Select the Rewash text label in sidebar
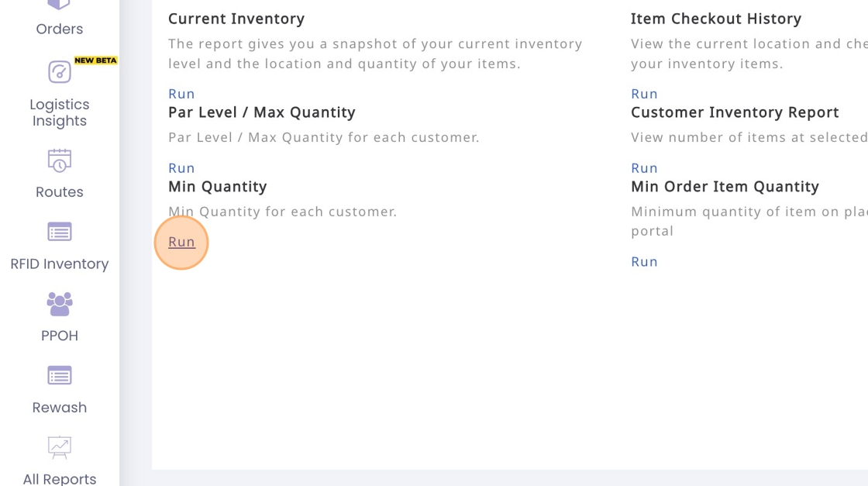 (x=60, y=408)
